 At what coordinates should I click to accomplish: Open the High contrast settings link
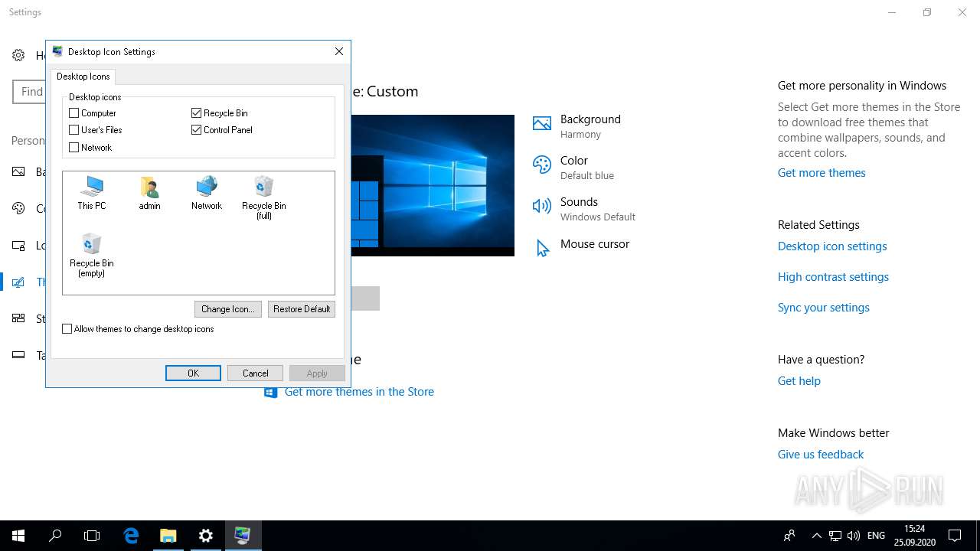click(x=833, y=277)
